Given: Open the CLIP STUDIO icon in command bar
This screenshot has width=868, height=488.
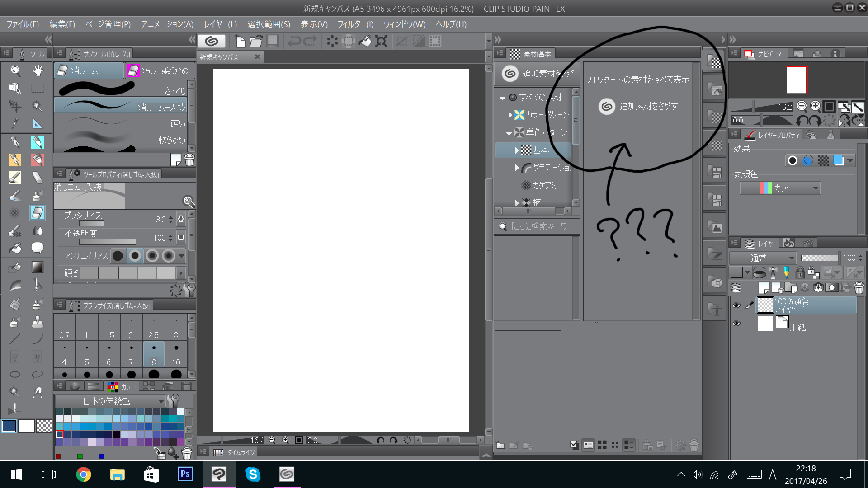Looking at the screenshot, I should [x=212, y=42].
